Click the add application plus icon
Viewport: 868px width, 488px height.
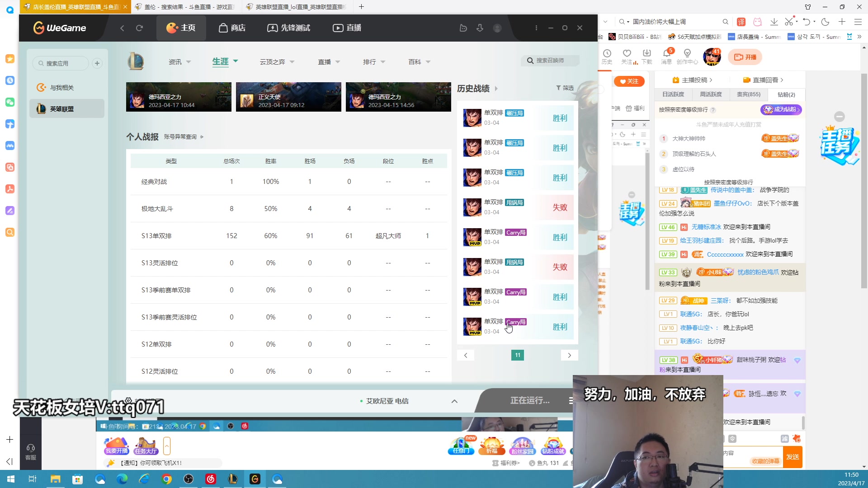coord(97,63)
